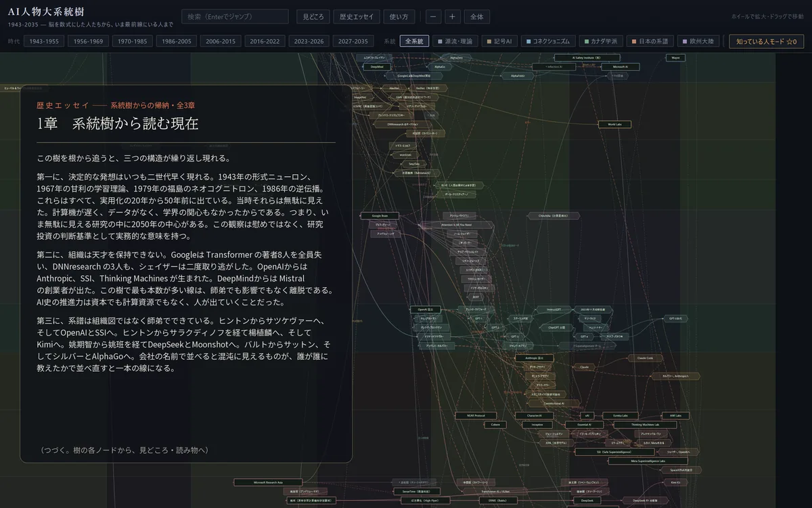Toggle the 知っている人モード button
The height and width of the screenshot is (508, 812).
pos(766,41)
